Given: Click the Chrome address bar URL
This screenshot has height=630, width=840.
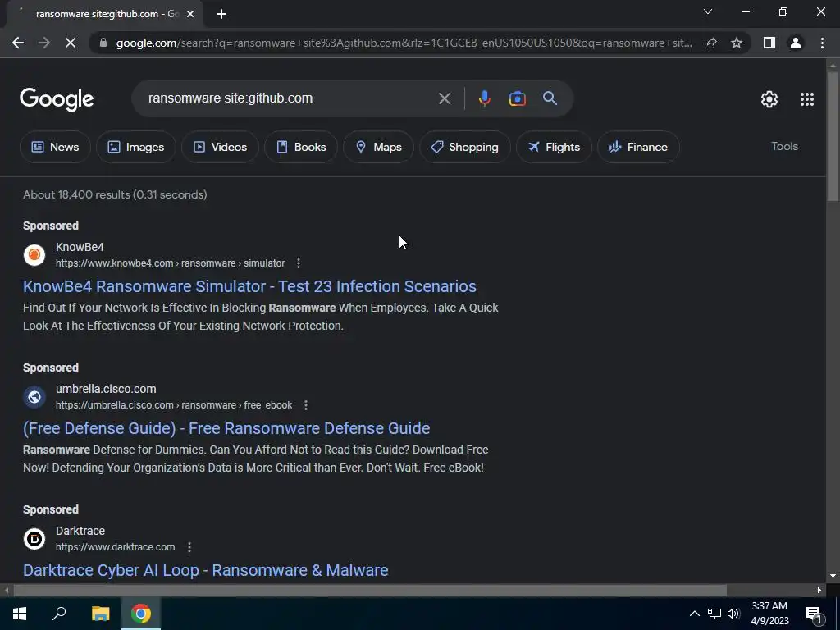Looking at the screenshot, I should coord(404,43).
